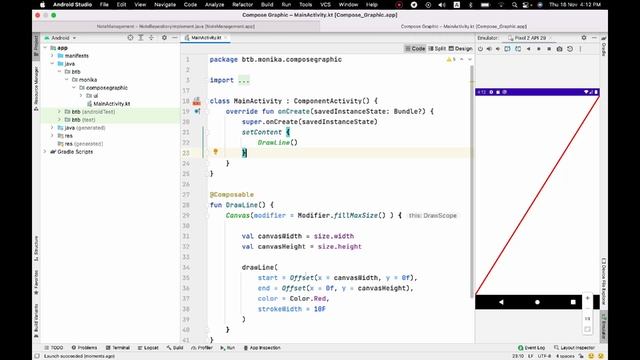Viewport: 640px width, 360px height.
Task: Zoom in the emulator with the plus button
Action: point(587,298)
